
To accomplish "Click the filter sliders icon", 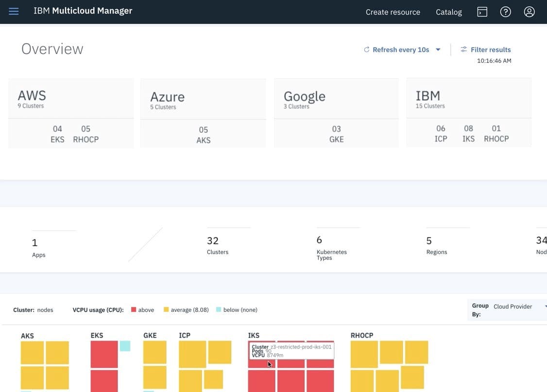I will 463,50.
